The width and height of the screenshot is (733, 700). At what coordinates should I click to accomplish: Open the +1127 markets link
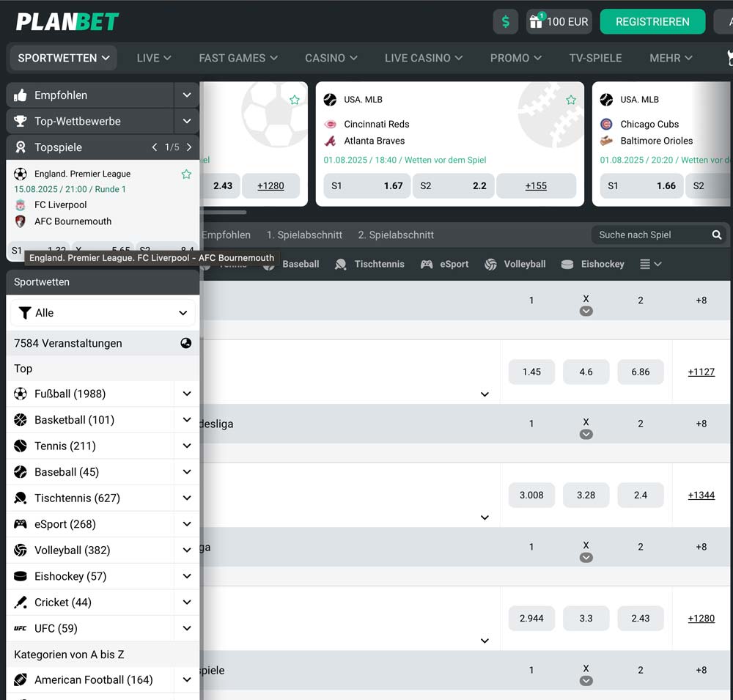701,372
